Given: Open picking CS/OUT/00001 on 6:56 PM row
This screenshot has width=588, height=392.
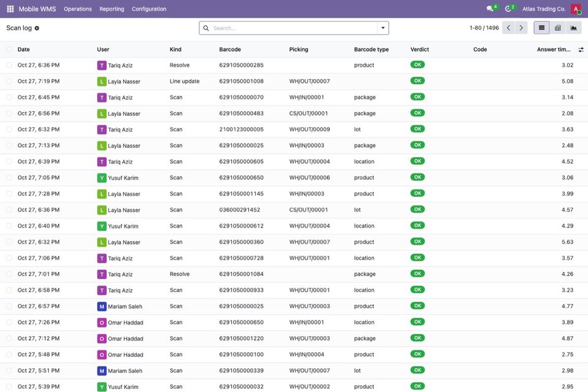Looking at the screenshot, I should coord(308,113).
